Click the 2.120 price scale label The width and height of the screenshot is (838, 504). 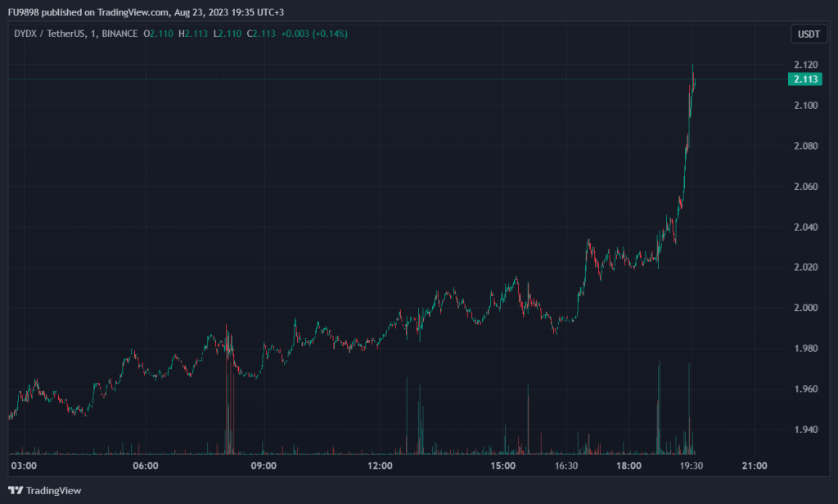click(805, 65)
